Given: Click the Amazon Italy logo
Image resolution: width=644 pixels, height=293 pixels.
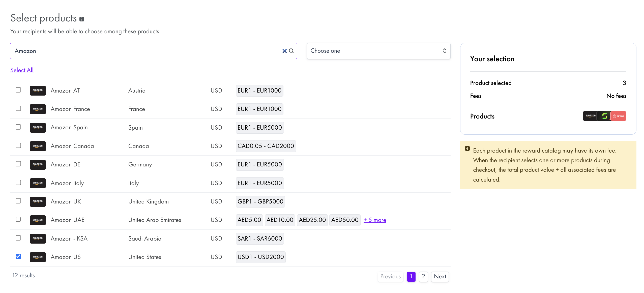Looking at the screenshot, I should coord(38,183).
